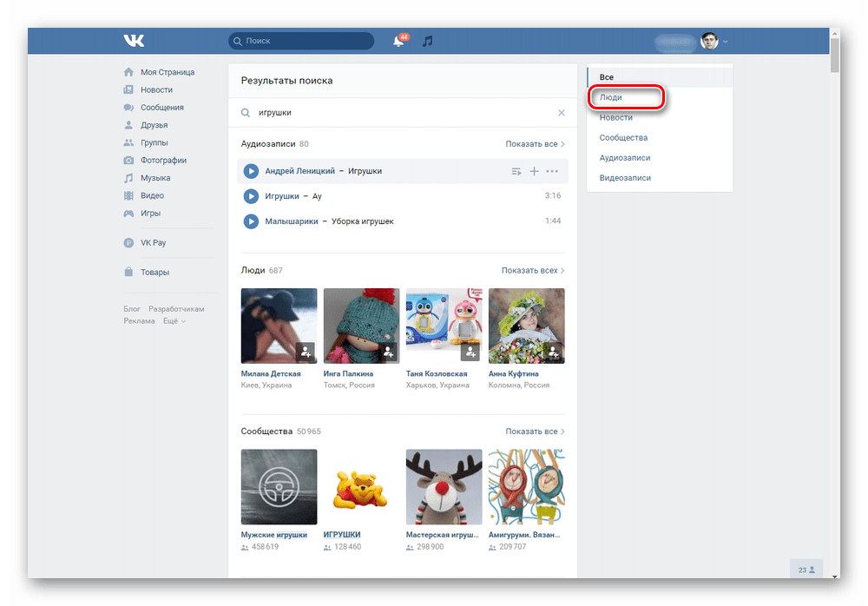Add Милана Детская as friend icon
Screen dimensions: 868x606
[x=306, y=352]
